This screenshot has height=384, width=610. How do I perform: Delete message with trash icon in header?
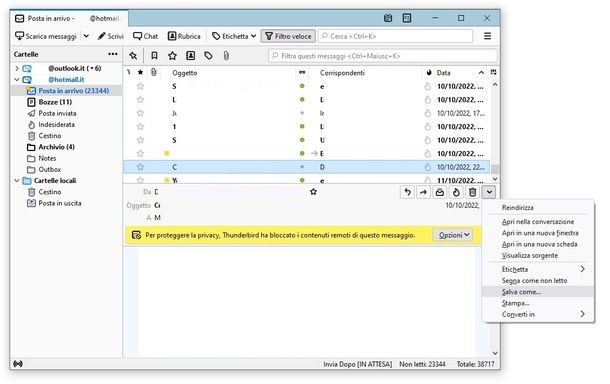(x=473, y=192)
